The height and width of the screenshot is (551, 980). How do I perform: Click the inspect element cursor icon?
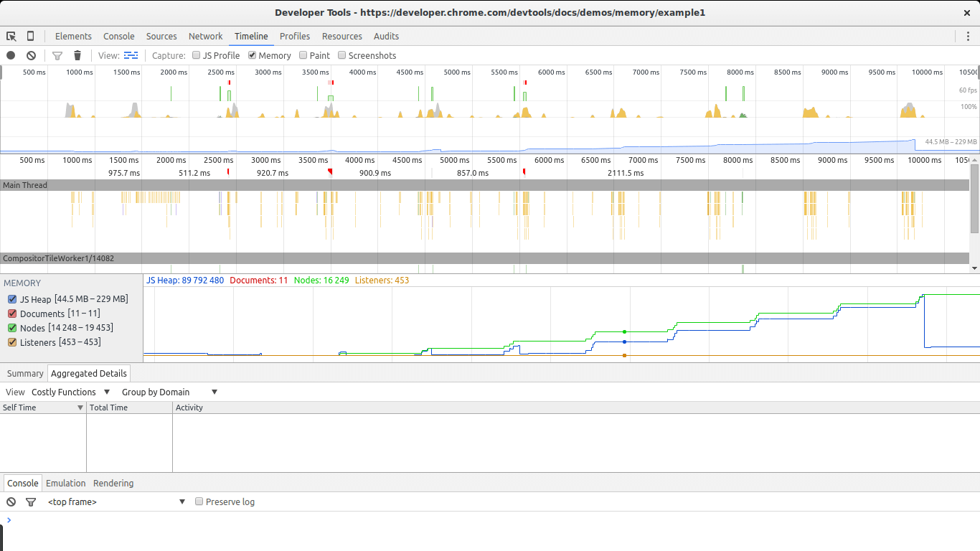point(11,36)
